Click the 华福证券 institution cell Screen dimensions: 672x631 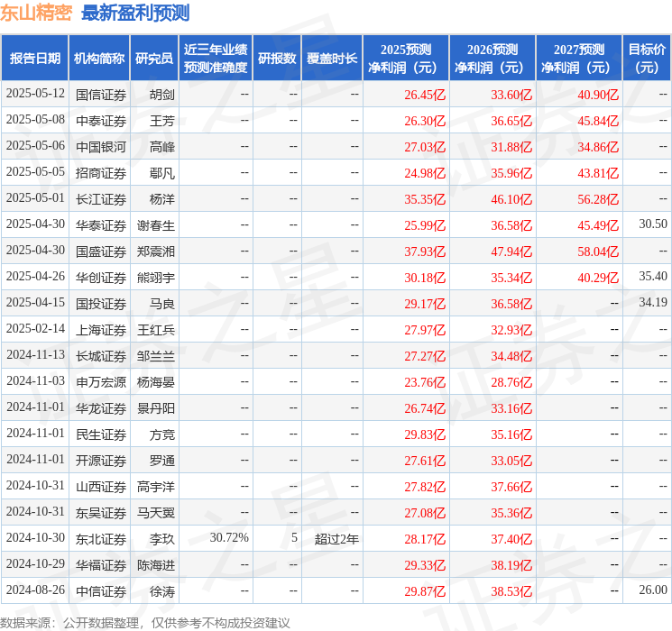click(x=101, y=565)
